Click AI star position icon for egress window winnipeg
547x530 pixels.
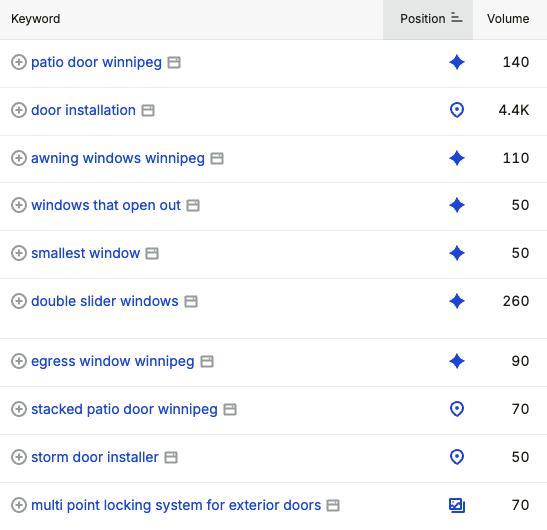457,361
